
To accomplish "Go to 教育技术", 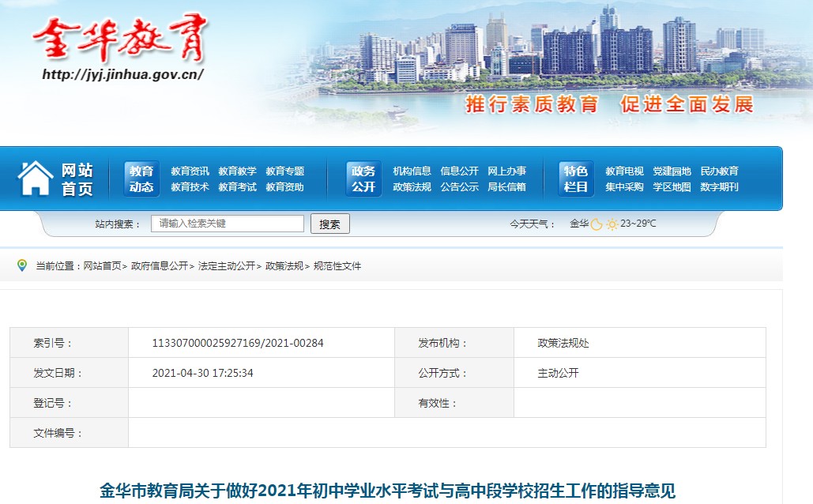I will pyautogui.click(x=190, y=186).
